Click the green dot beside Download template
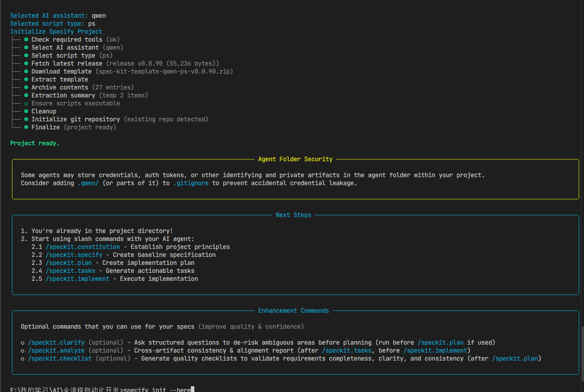The width and height of the screenshot is (584, 392). [26, 72]
